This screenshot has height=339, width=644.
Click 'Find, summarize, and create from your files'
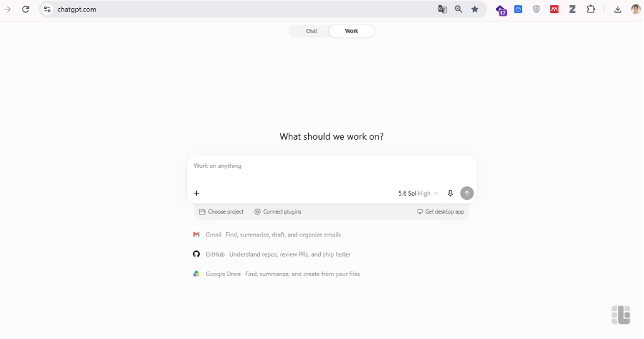tap(303, 274)
